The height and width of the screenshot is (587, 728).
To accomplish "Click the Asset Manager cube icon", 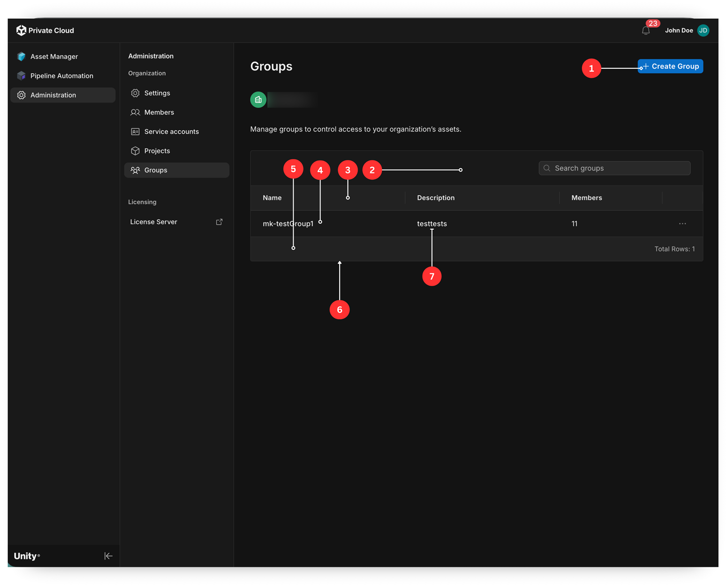I will pyautogui.click(x=21, y=57).
